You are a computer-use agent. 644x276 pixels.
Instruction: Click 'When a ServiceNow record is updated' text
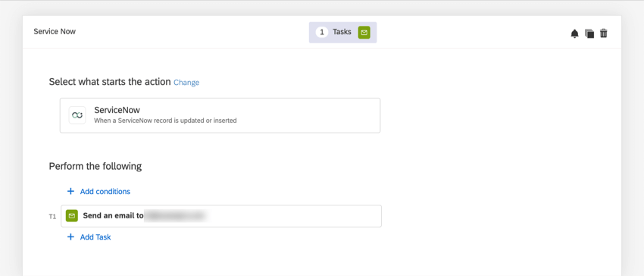click(165, 121)
